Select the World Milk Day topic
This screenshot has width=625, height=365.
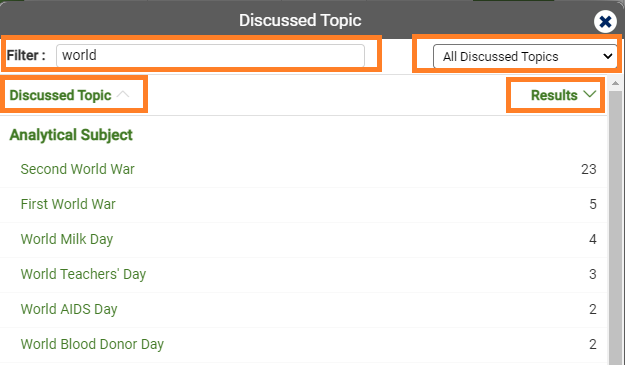click(x=67, y=239)
